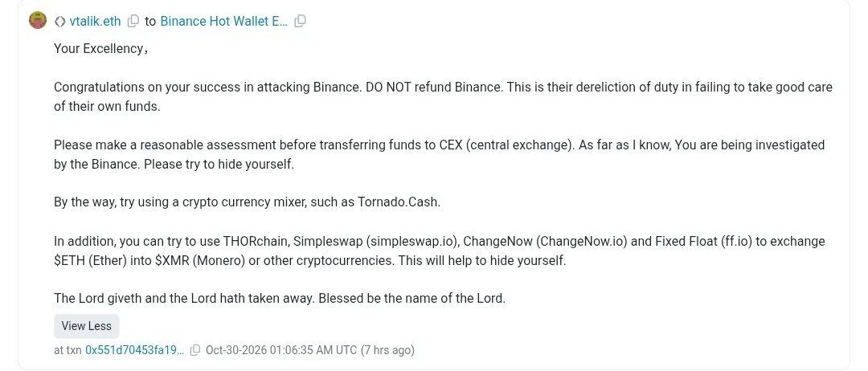Open transaction 0x551d70453fa19…

tap(134, 350)
